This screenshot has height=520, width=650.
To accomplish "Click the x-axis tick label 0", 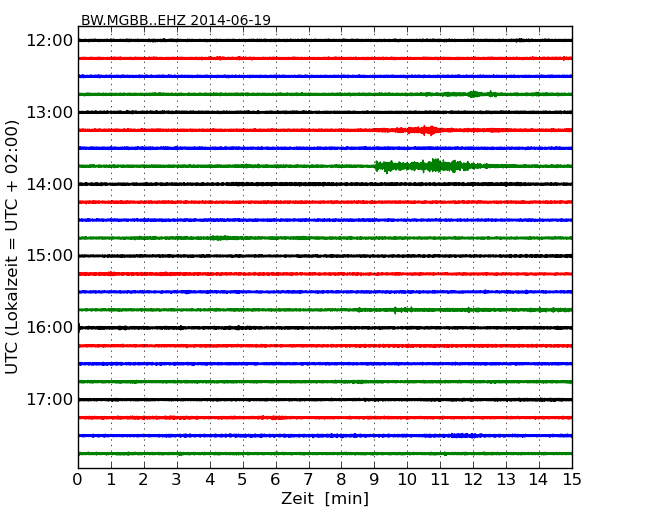I will 78,479.
